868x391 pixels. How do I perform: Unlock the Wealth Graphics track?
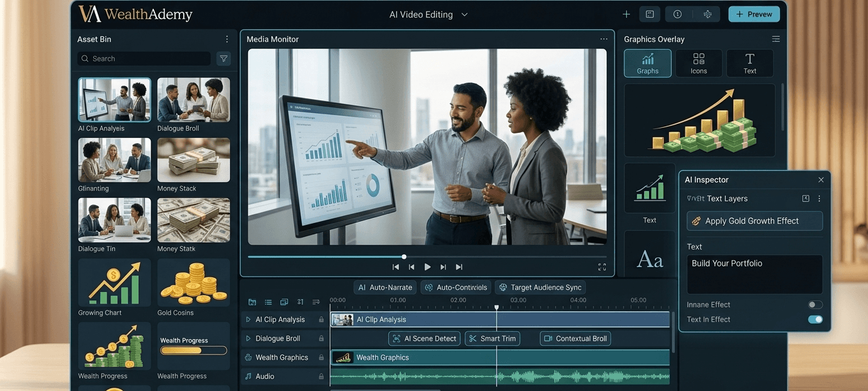(x=320, y=357)
